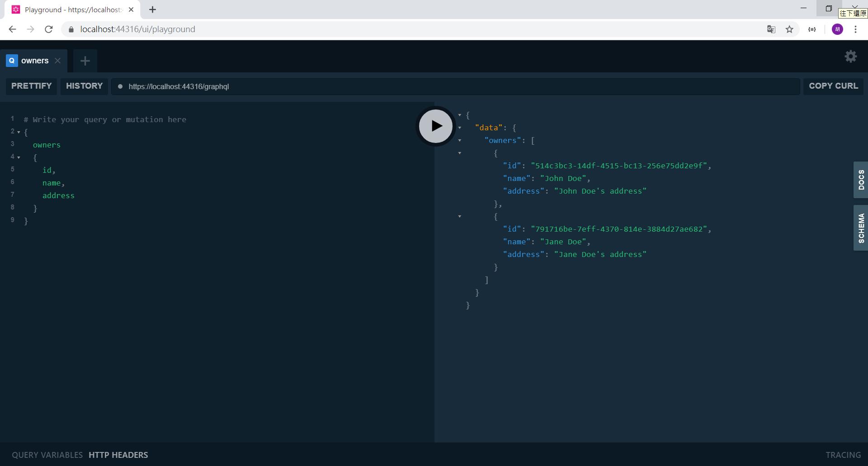Open the SCHEMA side panel
This screenshot has height=466, width=868.
(x=861, y=228)
